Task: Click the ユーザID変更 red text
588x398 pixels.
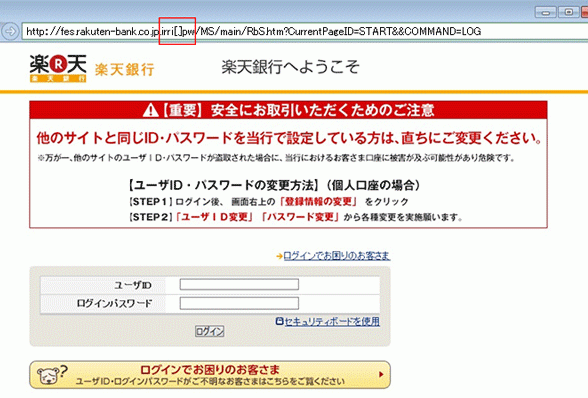Action: click(x=214, y=217)
